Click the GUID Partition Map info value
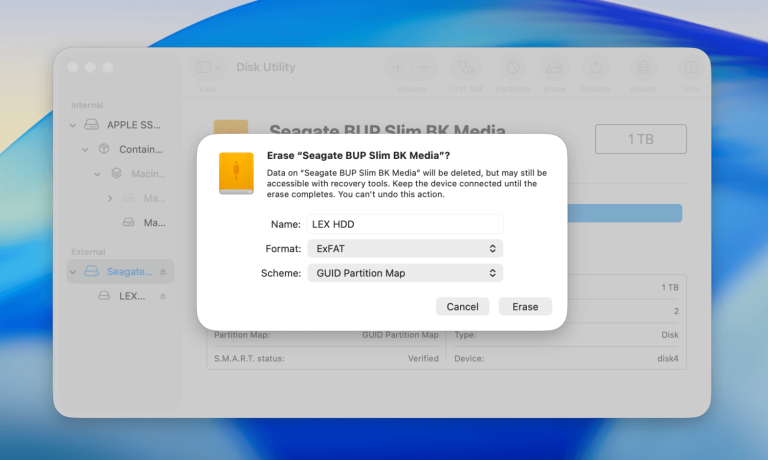 (x=400, y=335)
